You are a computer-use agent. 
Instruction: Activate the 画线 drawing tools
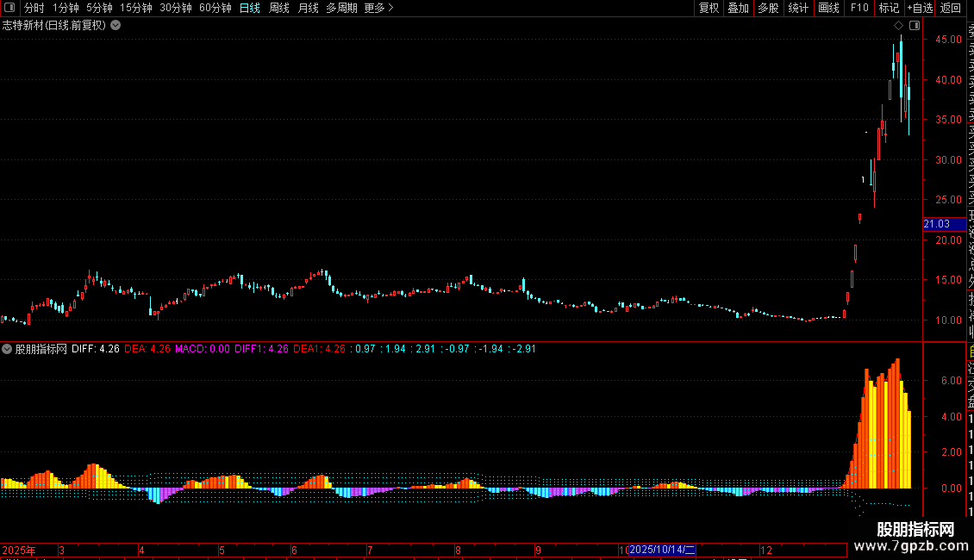click(828, 8)
